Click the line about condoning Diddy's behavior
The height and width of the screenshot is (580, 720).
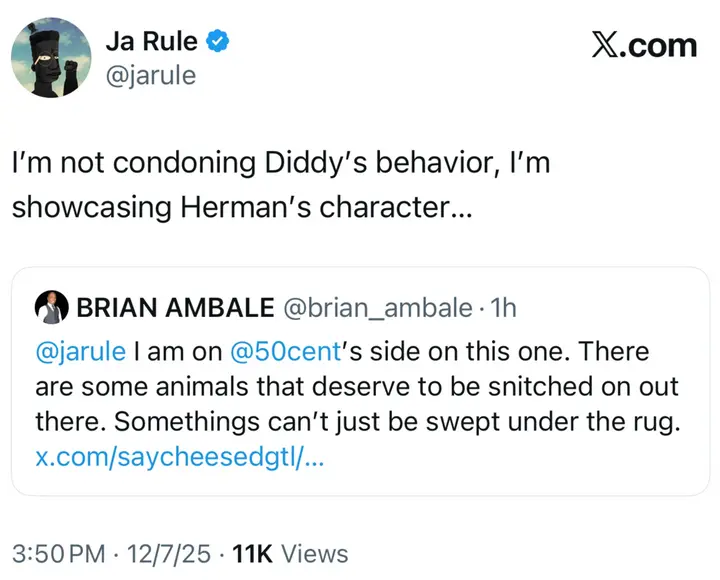tap(281, 163)
